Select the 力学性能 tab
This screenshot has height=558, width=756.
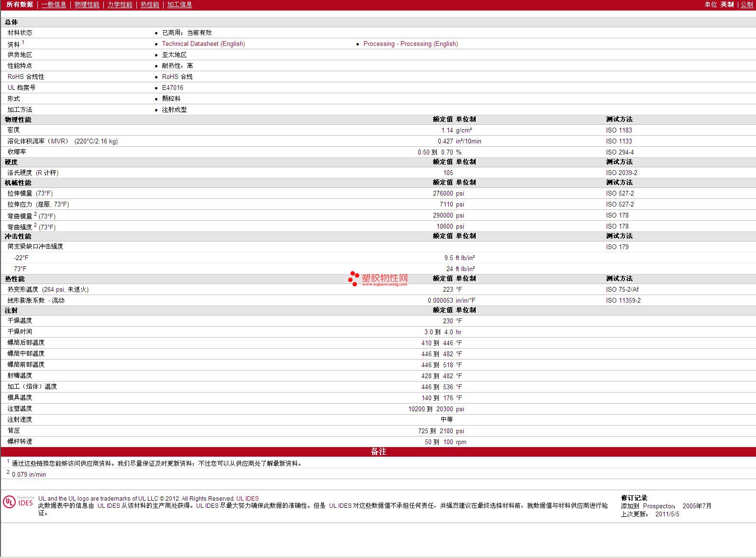tap(120, 4)
